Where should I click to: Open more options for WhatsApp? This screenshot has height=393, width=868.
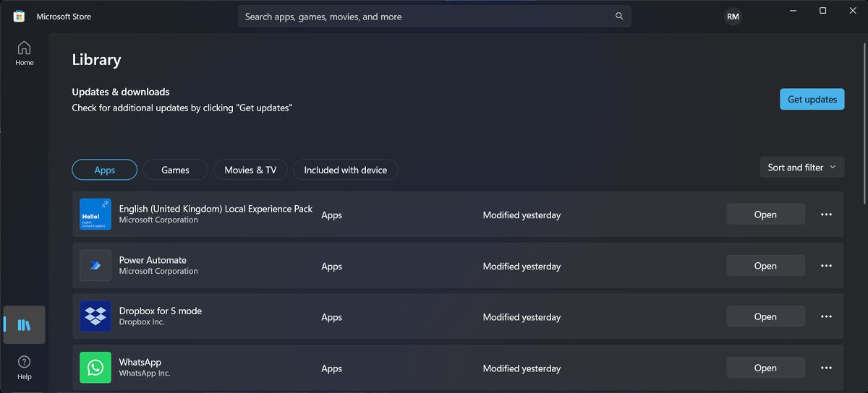826,368
